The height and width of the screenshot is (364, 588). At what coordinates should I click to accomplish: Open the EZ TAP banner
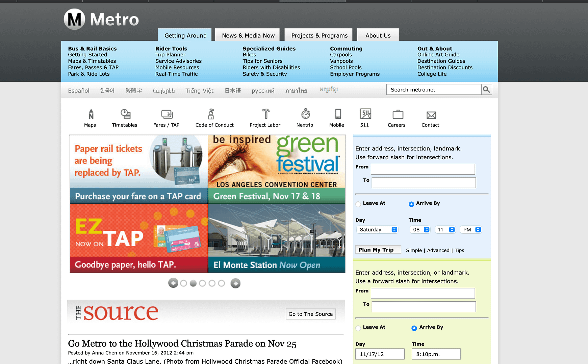138,239
